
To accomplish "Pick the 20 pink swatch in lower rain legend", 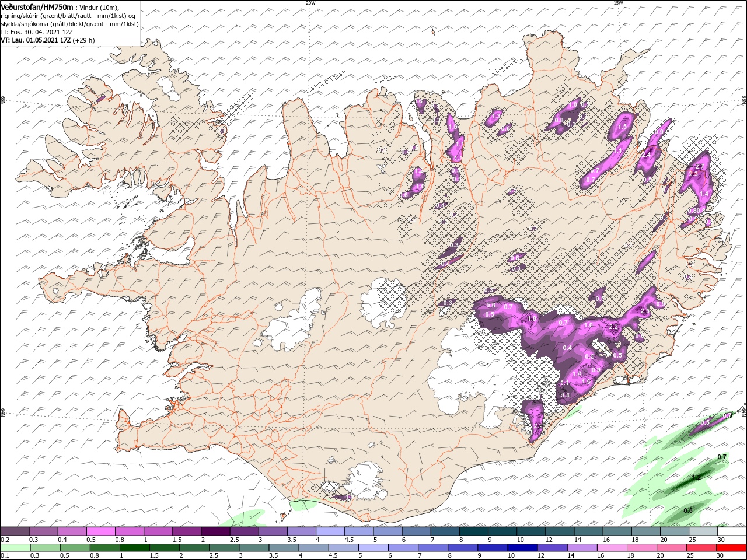I will point(672,548).
